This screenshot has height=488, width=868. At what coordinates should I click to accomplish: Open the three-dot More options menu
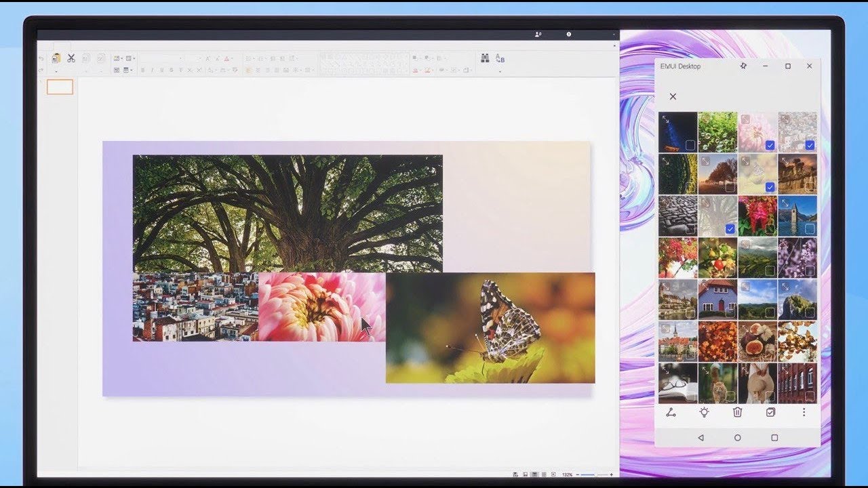click(x=804, y=412)
